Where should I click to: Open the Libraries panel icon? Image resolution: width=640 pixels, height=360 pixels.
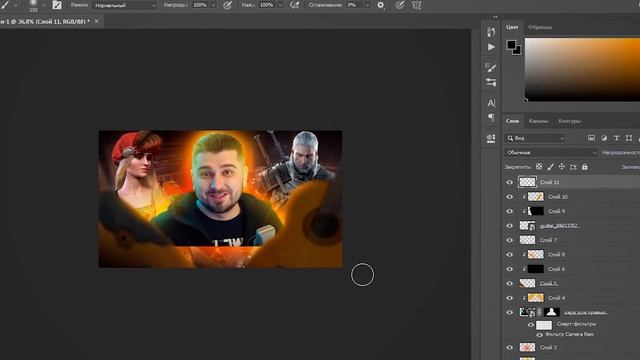[x=491, y=138]
